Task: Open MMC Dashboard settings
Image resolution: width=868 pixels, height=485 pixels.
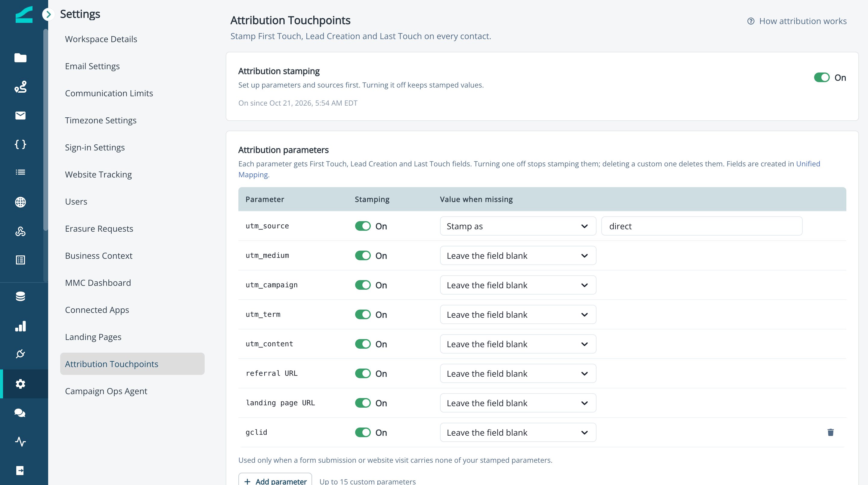Action: [x=132, y=283]
